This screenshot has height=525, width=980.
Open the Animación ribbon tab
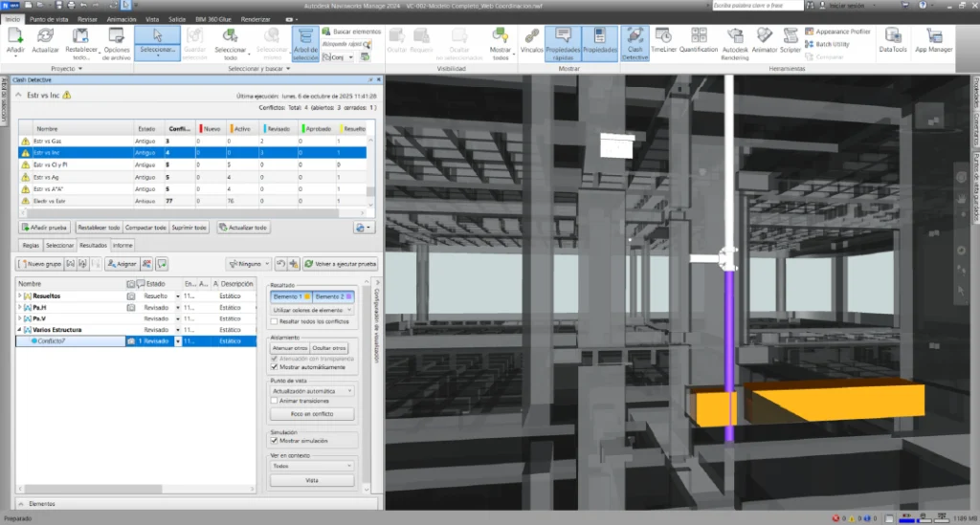pyautogui.click(x=122, y=19)
